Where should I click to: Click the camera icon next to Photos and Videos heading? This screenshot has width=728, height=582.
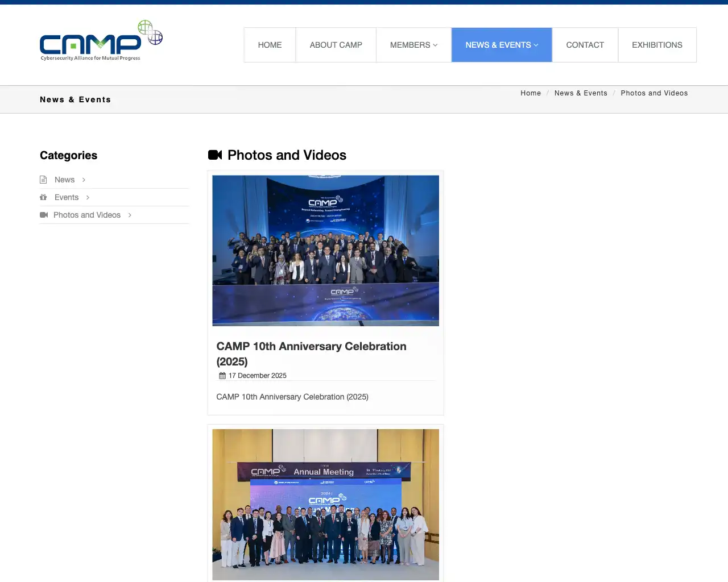click(x=215, y=155)
